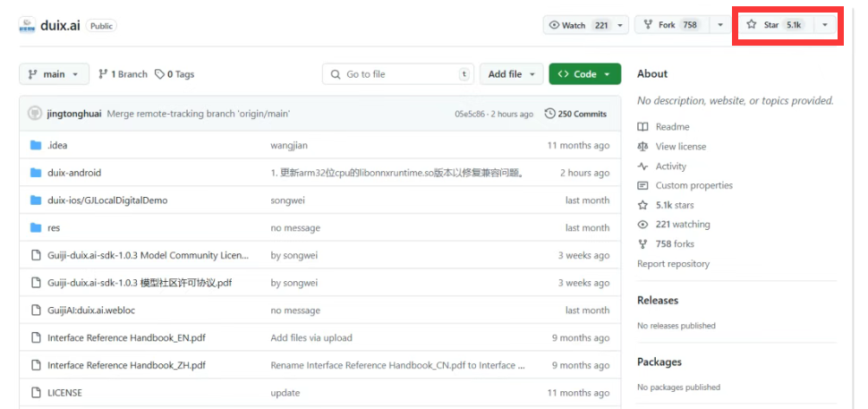Open the Custom properties link

coord(694,185)
